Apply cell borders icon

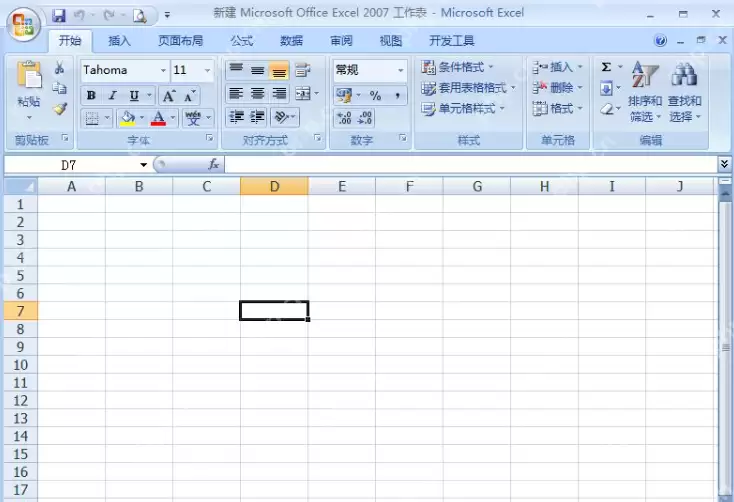[92, 118]
